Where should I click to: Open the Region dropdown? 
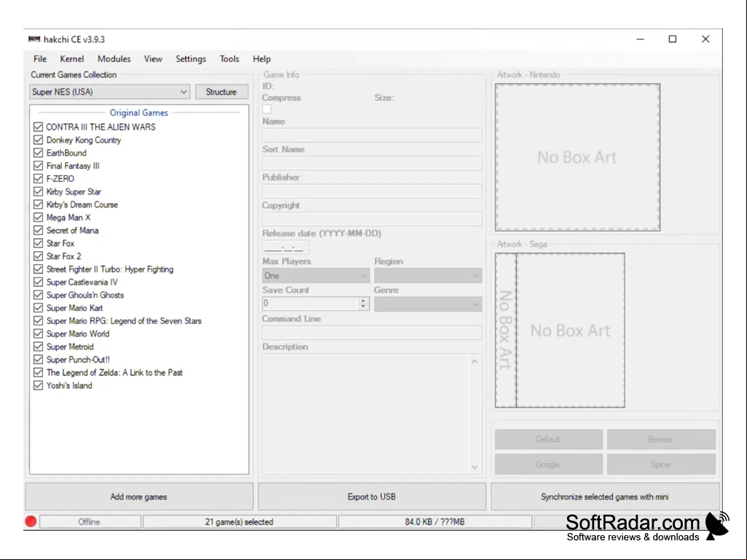tap(428, 276)
